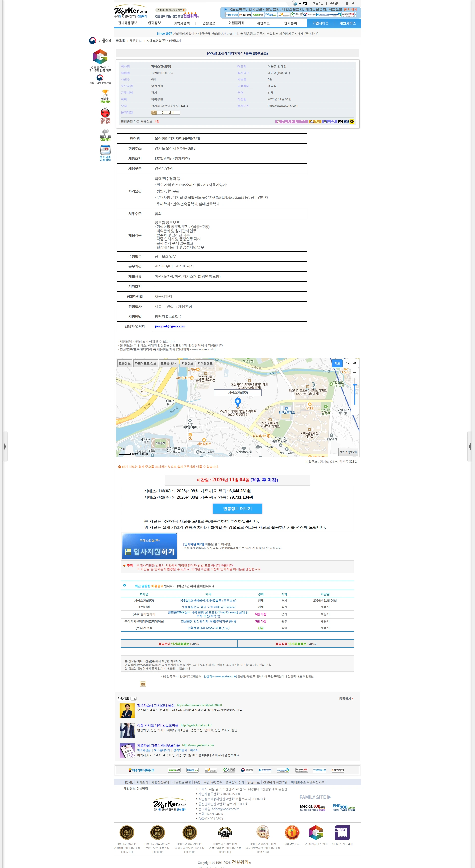Enable the 자전거도로 정보 map overlay
The image size is (475, 868).
coord(145,364)
